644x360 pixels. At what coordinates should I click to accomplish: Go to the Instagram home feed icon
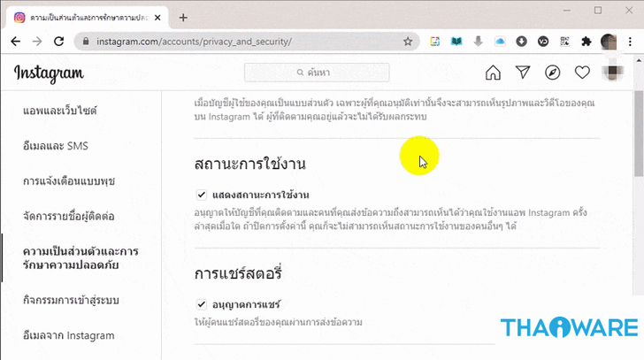pos(493,73)
